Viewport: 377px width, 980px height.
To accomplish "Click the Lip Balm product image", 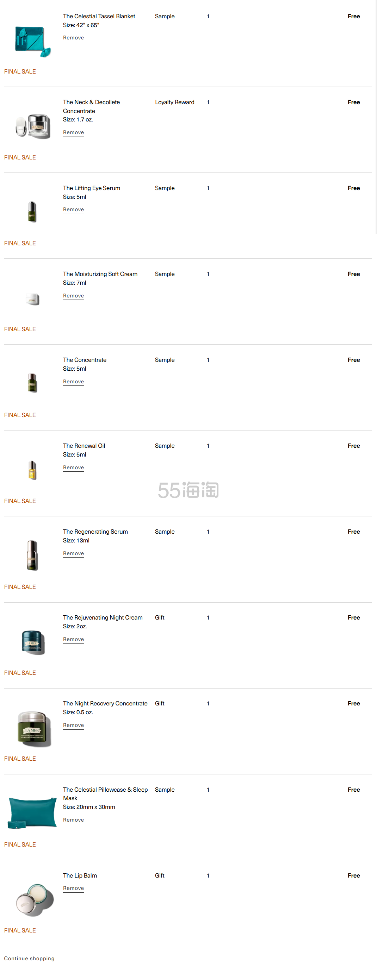I will [34, 900].
